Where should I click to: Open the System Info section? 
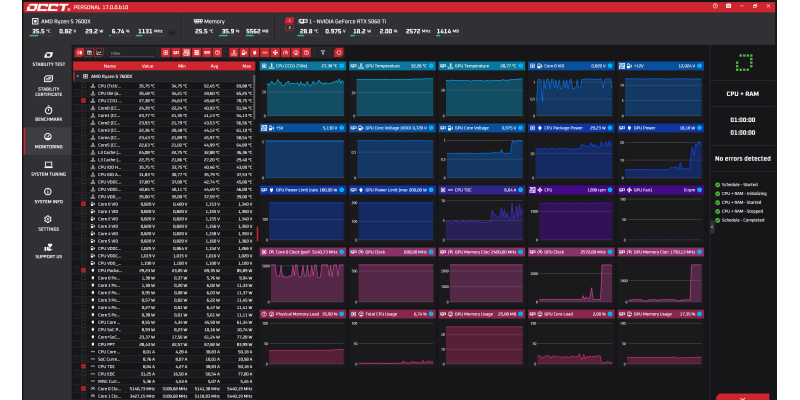48,196
